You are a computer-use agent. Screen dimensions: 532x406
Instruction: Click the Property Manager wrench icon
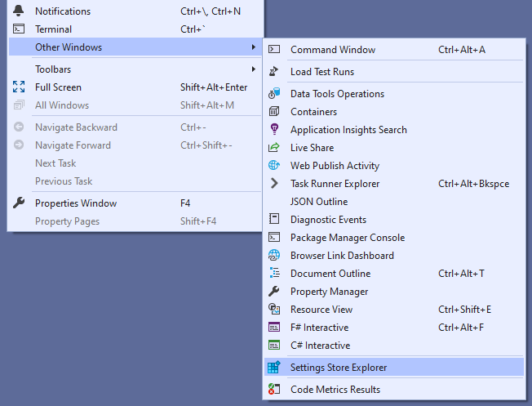coord(274,291)
